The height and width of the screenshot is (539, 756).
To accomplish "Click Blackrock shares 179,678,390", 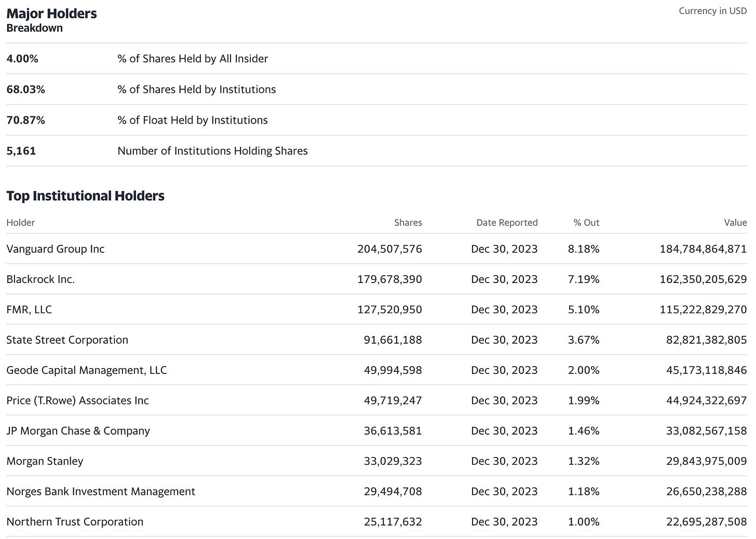I will (x=389, y=279).
